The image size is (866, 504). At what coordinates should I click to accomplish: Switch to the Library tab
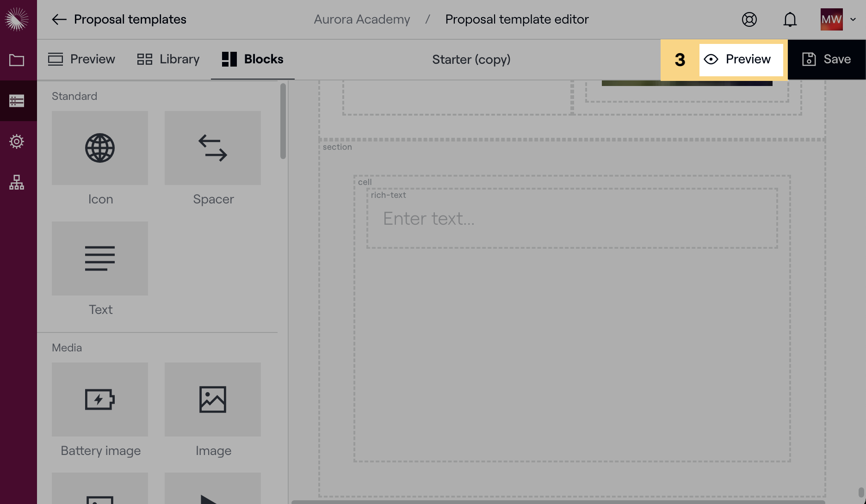pyautogui.click(x=168, y=59)
